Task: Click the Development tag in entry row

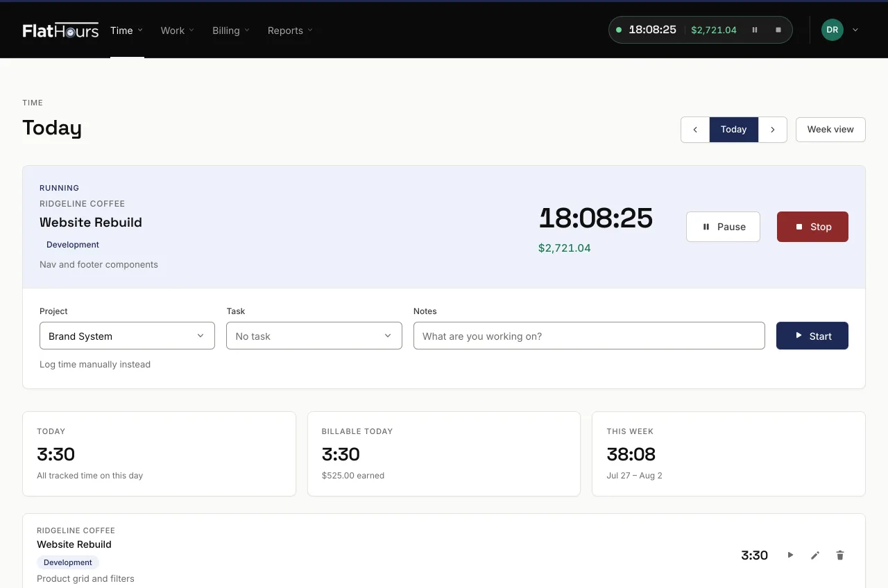Action: tap(68, 562)
